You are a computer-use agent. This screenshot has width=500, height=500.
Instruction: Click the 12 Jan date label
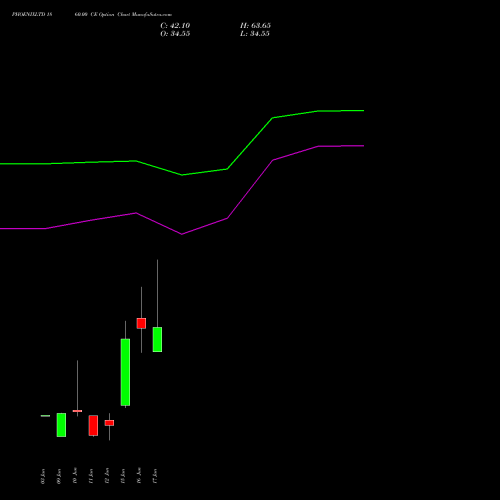[x=107, y=476]
